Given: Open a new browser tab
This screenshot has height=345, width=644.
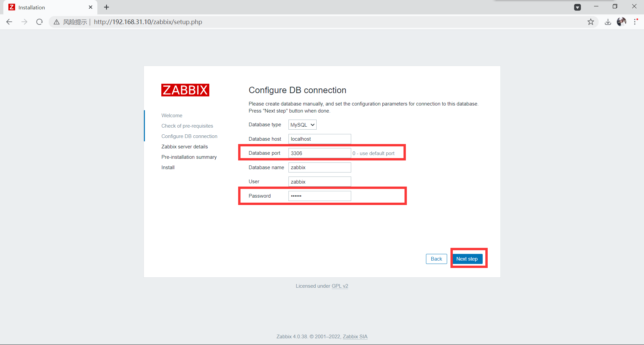Looking at the screenshot, I should coord(106,7).
